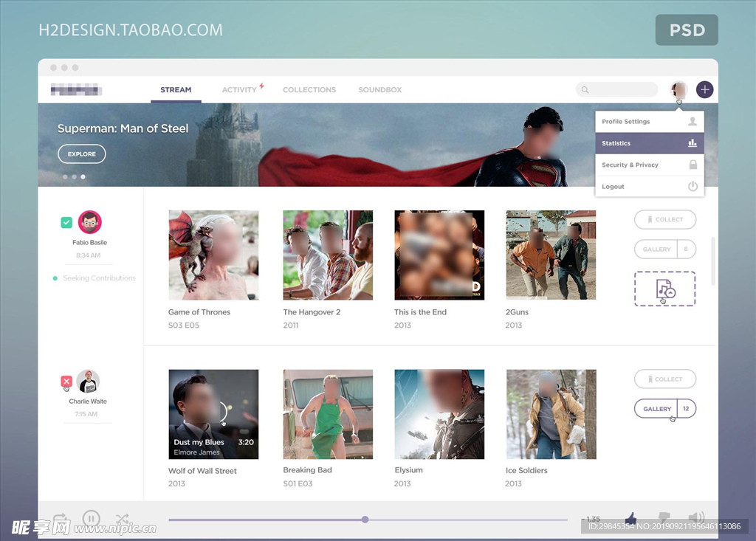Viewport: 756px width, 541px height.
Task: Click the Game of Thrones title
Action: point(199,312)
